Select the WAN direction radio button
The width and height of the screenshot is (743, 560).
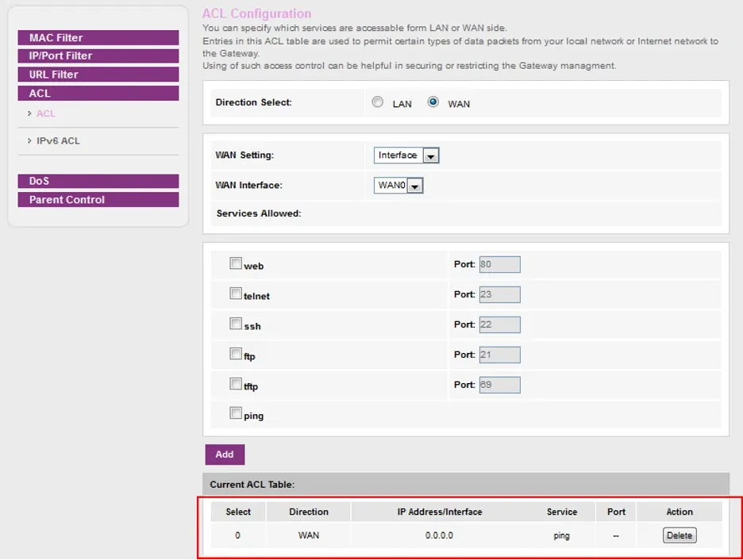click(433, 102)
